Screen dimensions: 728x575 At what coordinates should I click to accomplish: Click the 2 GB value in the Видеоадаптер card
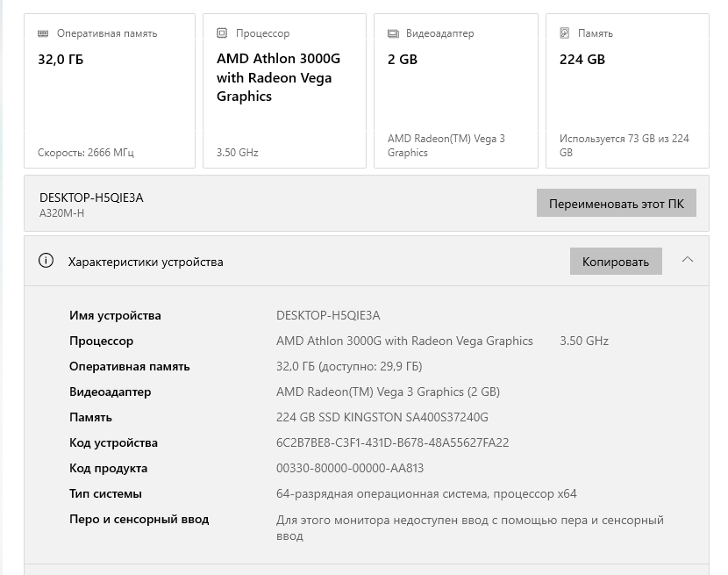(x=403, y=60)
